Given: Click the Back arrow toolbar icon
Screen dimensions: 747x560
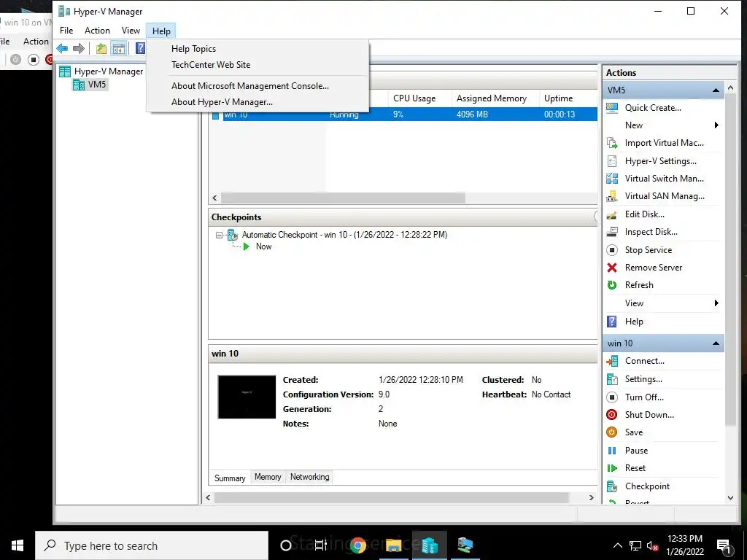Looking at the screenshot, I should (x=62, y=48).
